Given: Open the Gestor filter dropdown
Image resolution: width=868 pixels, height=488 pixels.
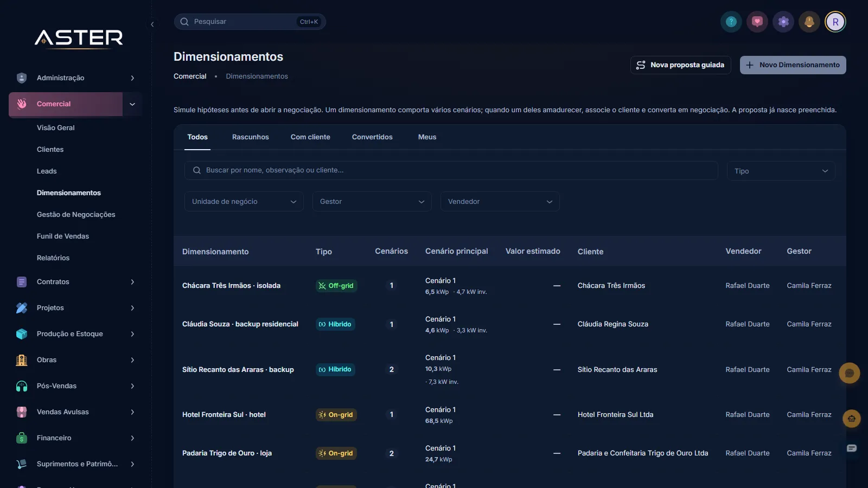Looking at the screenshot, I should click(372, 202).
